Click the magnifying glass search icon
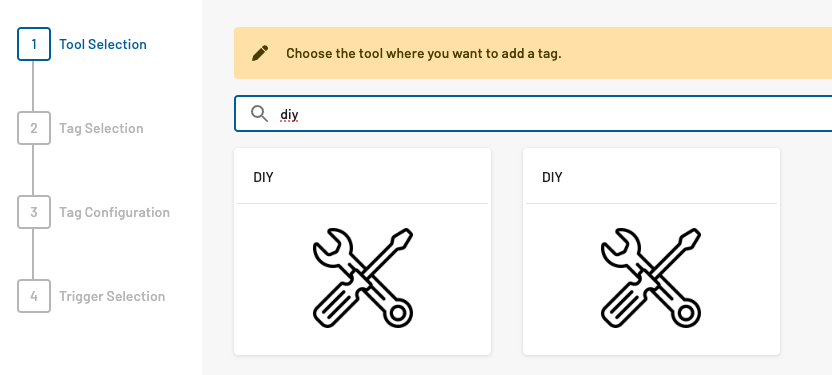Image resolution: width=832 pixels, height=375 pixels. (x=259, y=114)
